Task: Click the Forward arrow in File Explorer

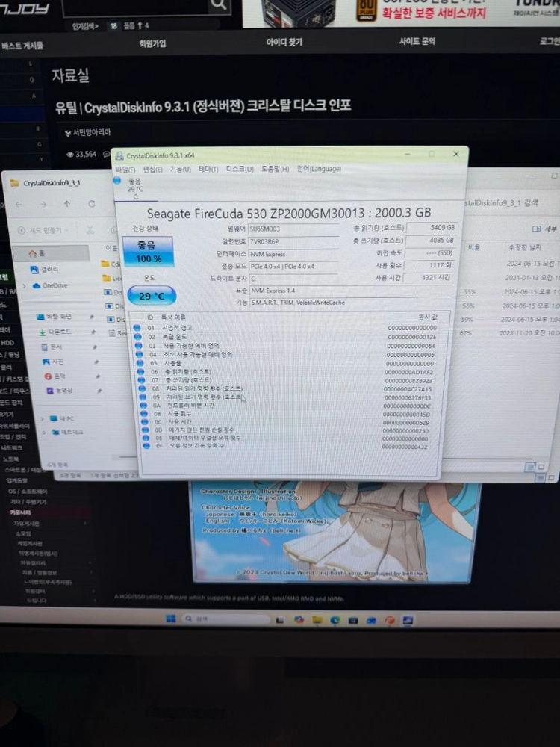Action: (43, 205)
